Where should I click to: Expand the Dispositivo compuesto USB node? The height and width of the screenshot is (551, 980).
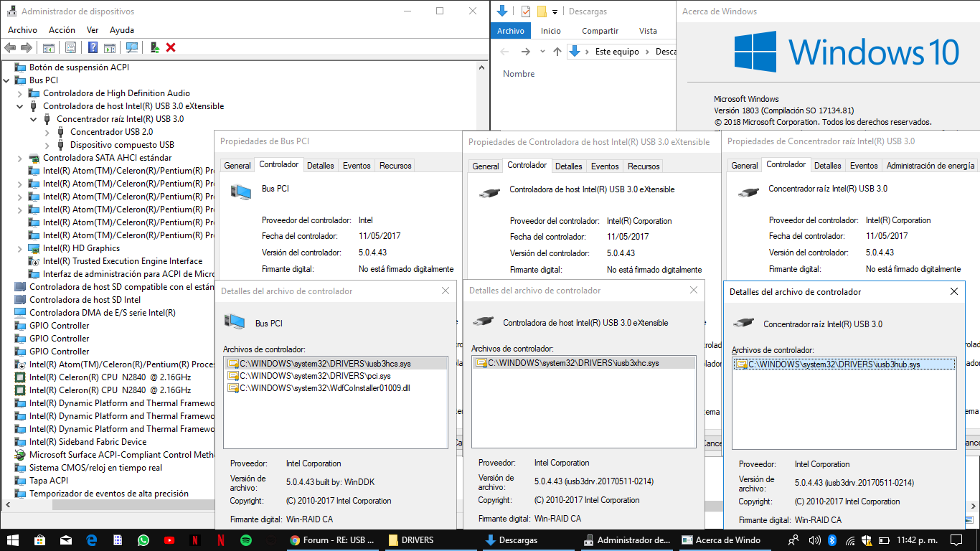(47, 145)
